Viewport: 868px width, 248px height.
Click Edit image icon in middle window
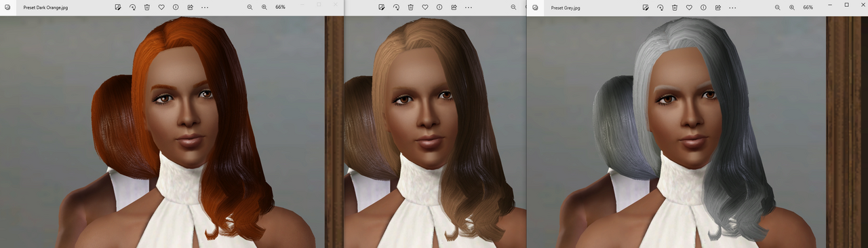click(x=382, y=7)
